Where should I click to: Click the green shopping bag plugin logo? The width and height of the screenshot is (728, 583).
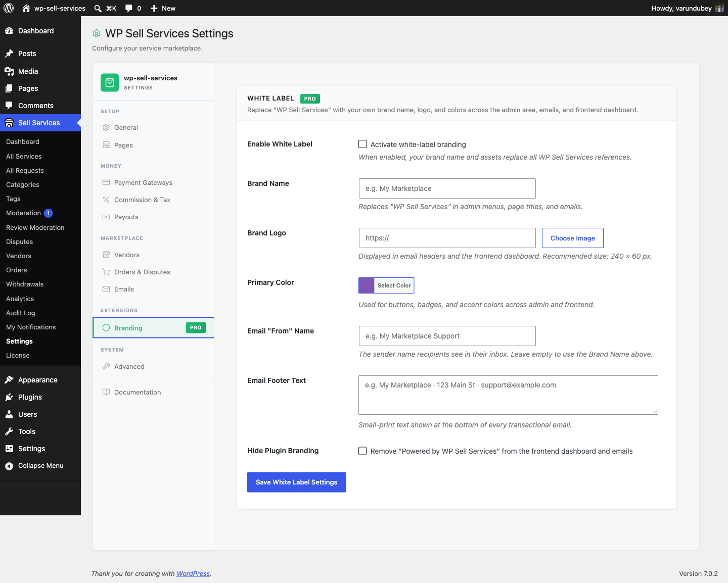tap(110, 83)
